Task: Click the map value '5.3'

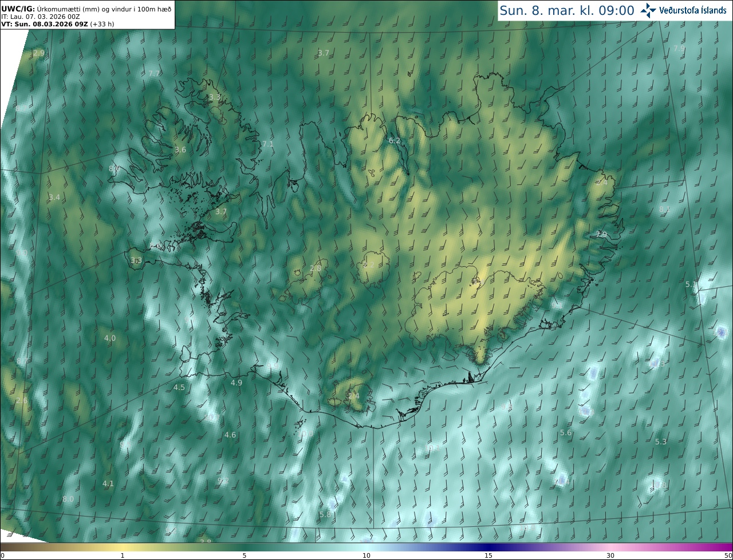Action: (661, 442)
